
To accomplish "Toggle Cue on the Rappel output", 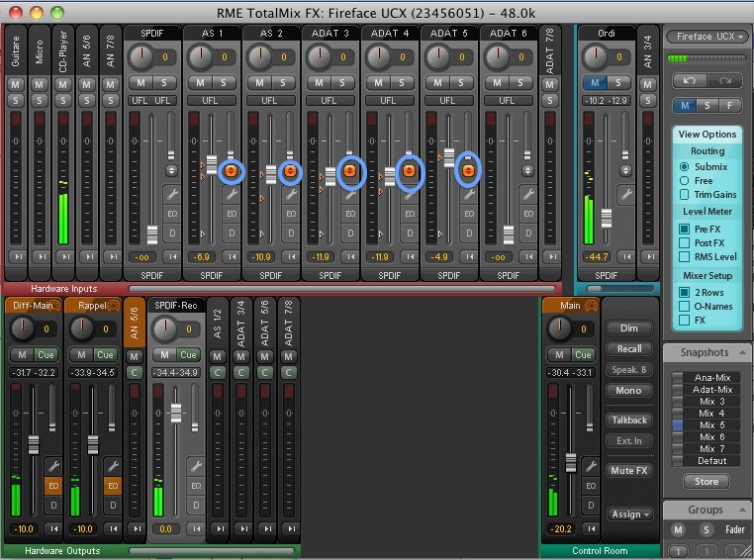I will (x=105, y=355).
